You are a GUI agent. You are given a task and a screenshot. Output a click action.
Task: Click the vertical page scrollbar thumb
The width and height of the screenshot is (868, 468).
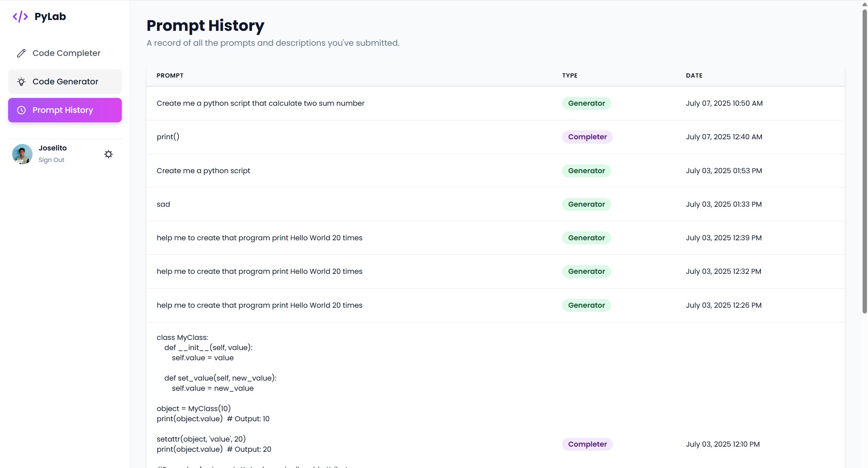(x=864, y=161)
